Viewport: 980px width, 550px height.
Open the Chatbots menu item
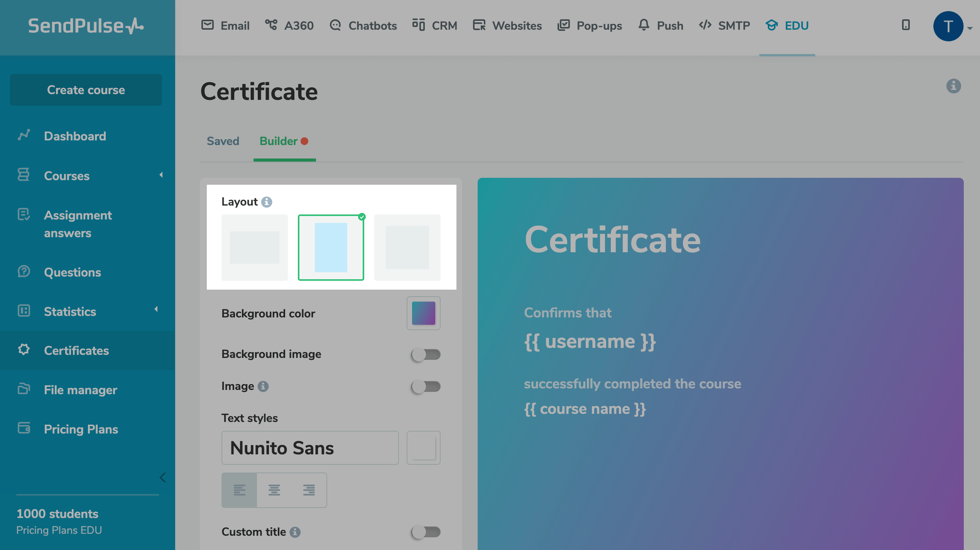pyautogui.click(x=363, y=25)
